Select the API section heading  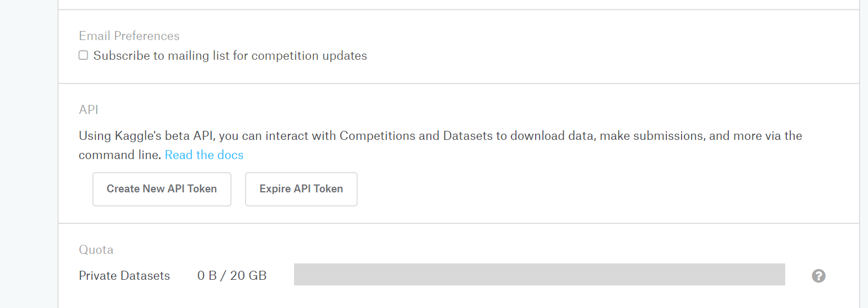pyautogui.click(x=88, y=109)
